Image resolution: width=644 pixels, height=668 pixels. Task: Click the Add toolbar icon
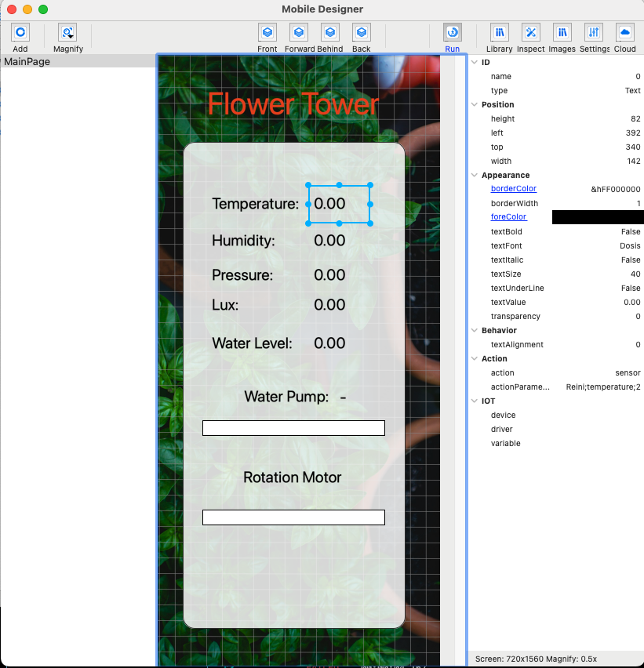(x=20, y=33)
